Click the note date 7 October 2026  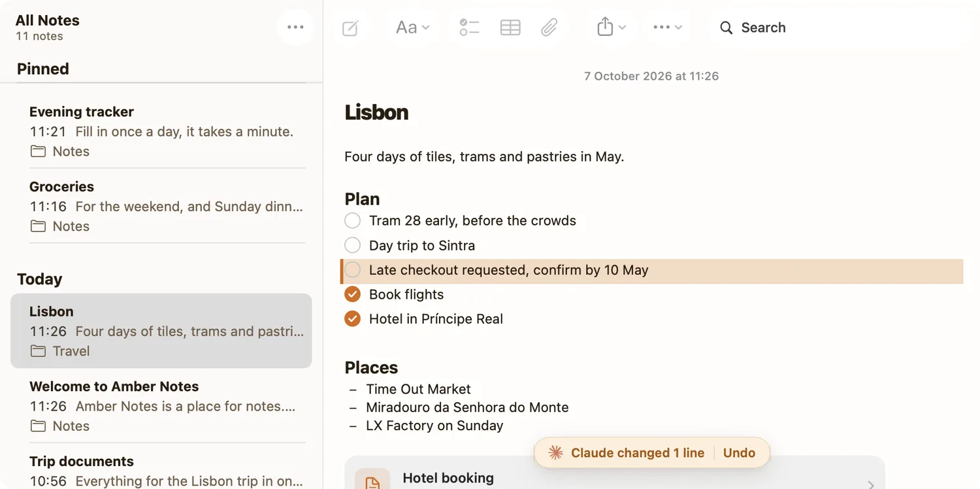[651, 76]
